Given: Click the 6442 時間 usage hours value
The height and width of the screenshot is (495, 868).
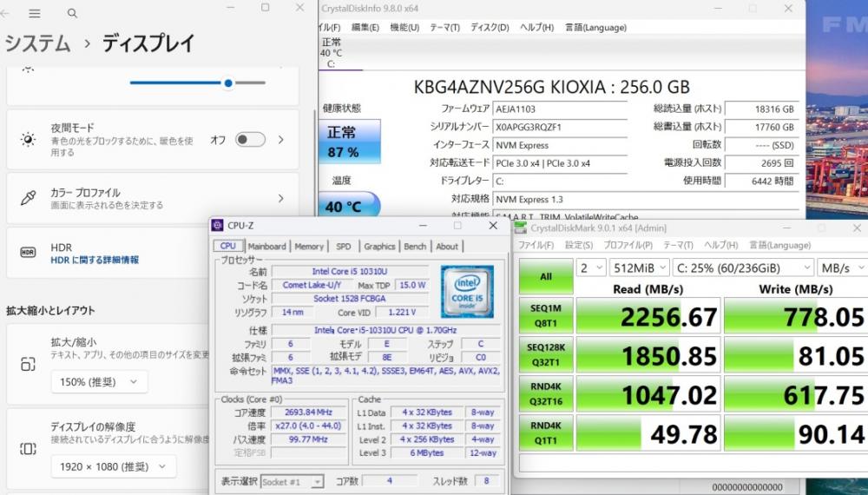Looking at the screenshot, I should [x=762, y=181].
